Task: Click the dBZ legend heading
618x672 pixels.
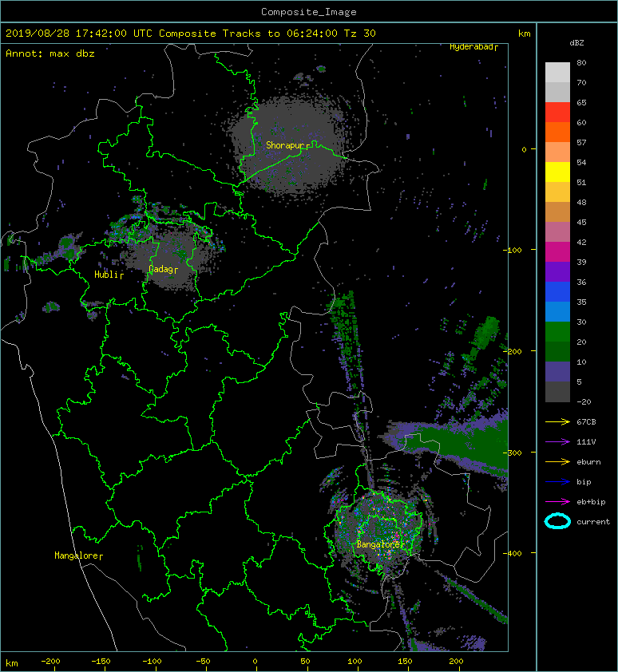Action: (x=576, y=43)
